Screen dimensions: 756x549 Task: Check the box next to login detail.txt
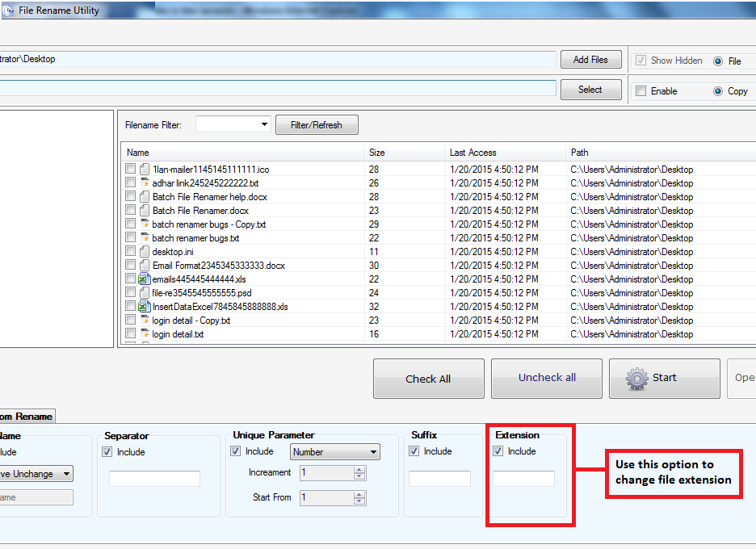(130, 333)
